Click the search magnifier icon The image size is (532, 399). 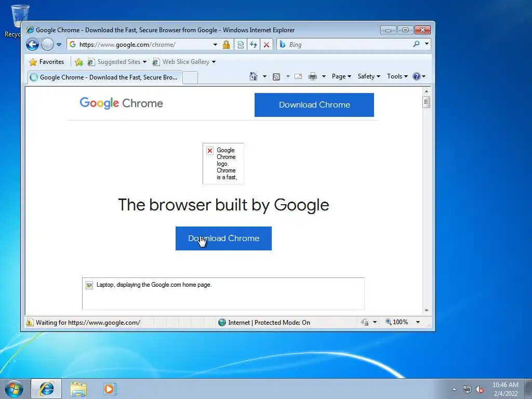point(416,44)
